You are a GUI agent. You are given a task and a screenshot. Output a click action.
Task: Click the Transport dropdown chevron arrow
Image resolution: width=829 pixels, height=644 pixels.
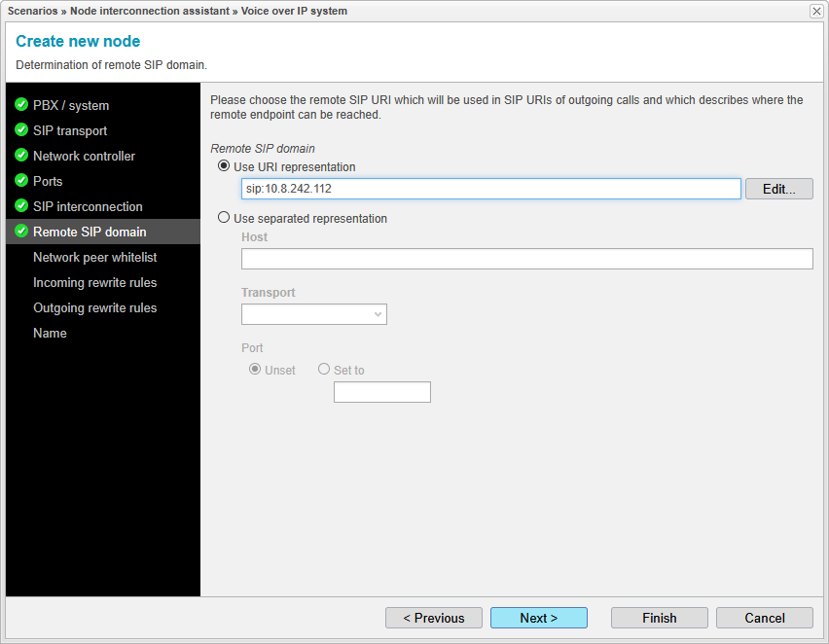(x=378, y=314)
